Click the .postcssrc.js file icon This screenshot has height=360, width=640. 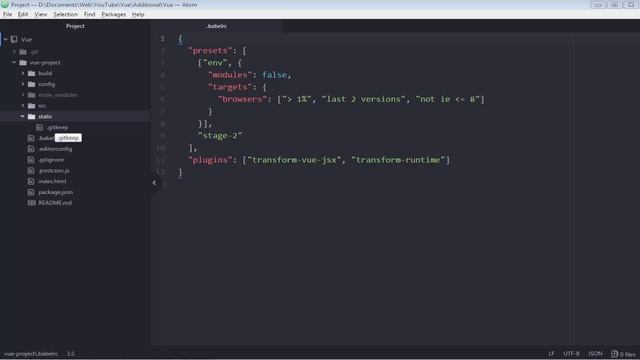31,171
